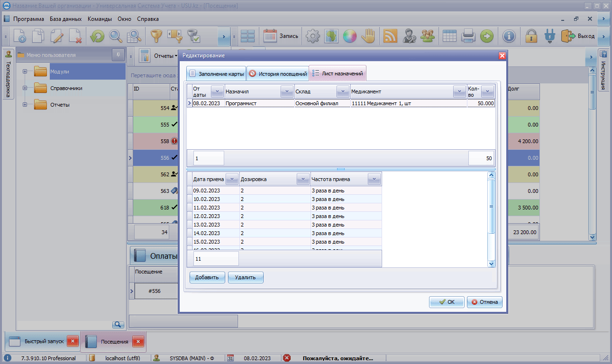
Task: Click the padlock icon in toolbar
Action: point(531,36)
